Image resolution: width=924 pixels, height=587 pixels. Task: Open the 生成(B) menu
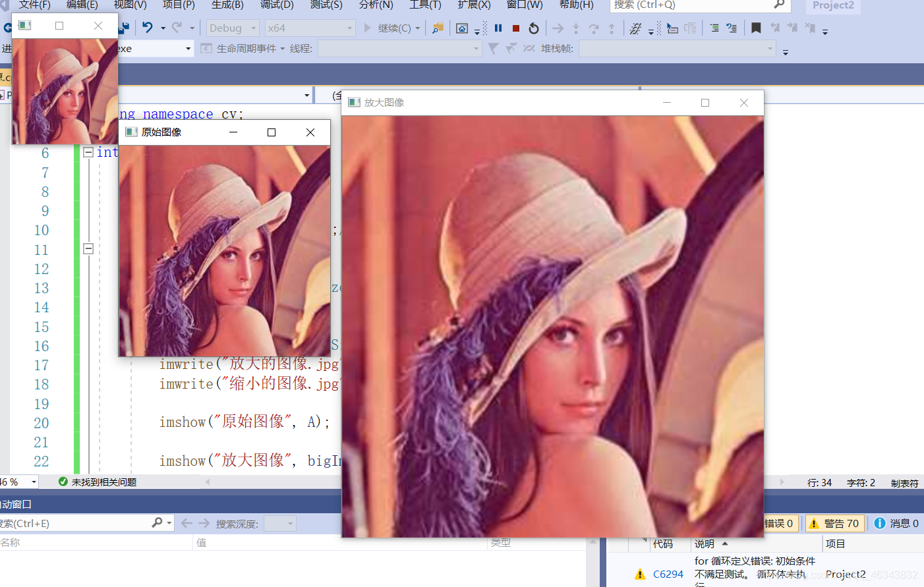(227, 5)
